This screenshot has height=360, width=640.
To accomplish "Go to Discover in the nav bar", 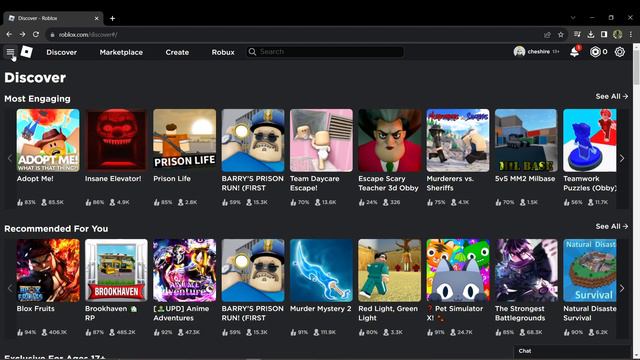I will coord(62,52).
